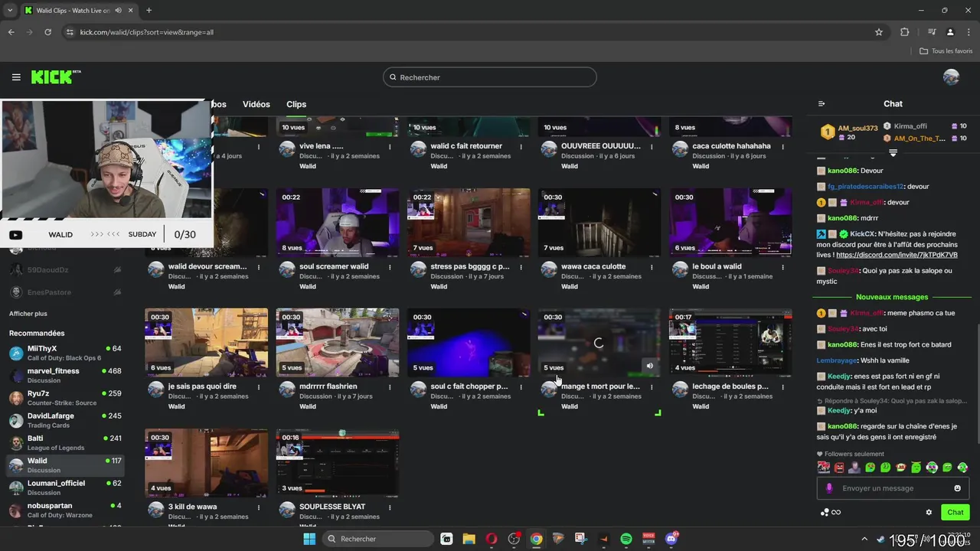Play the 'soul screamer walid' clip thumbnail
Viewport: 980px width, 551px height.
338,223
